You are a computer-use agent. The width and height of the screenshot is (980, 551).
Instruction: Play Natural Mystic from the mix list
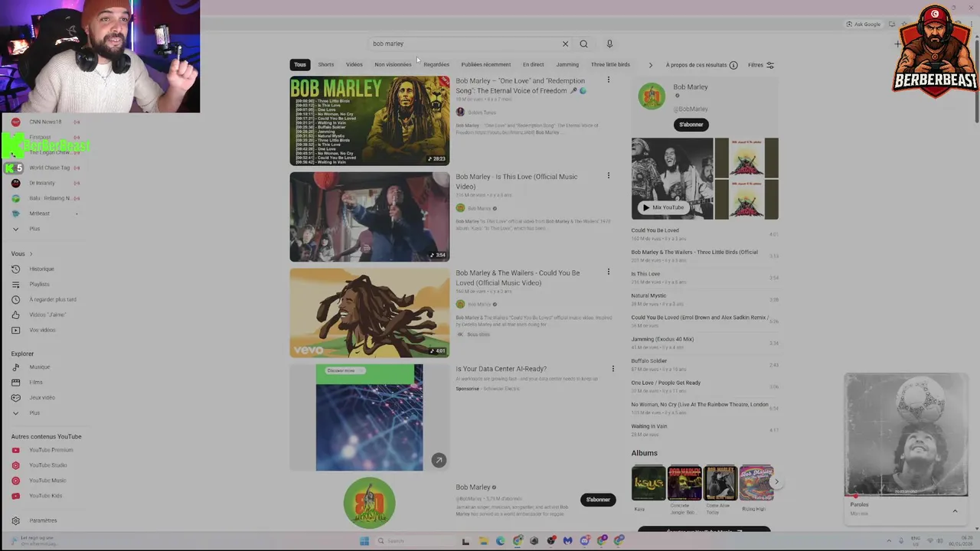648,295
